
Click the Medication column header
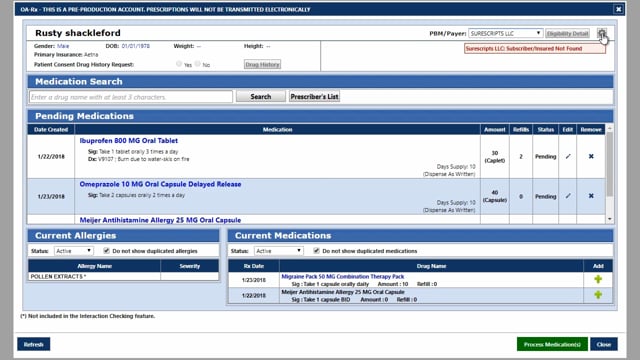click(277, 129)
